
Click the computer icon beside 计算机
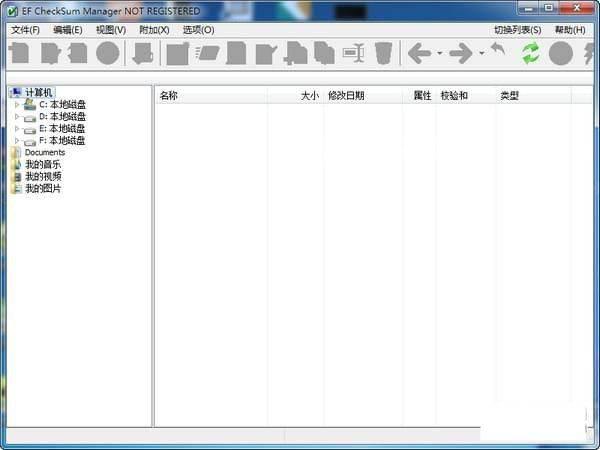[16, 92]
